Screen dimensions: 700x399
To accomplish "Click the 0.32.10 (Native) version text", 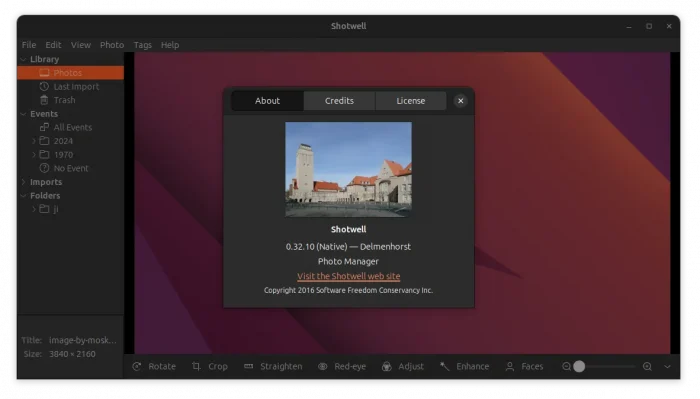I will [317, 247].
